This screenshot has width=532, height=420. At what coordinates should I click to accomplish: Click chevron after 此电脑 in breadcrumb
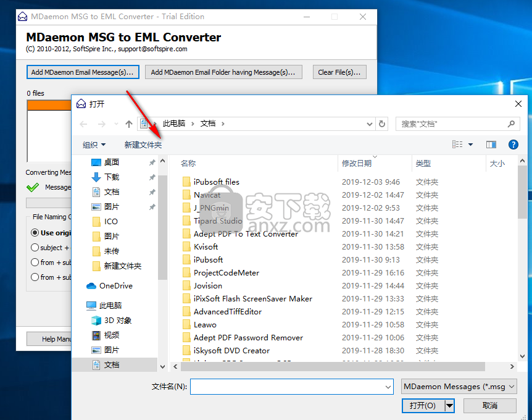coord(193,124)
